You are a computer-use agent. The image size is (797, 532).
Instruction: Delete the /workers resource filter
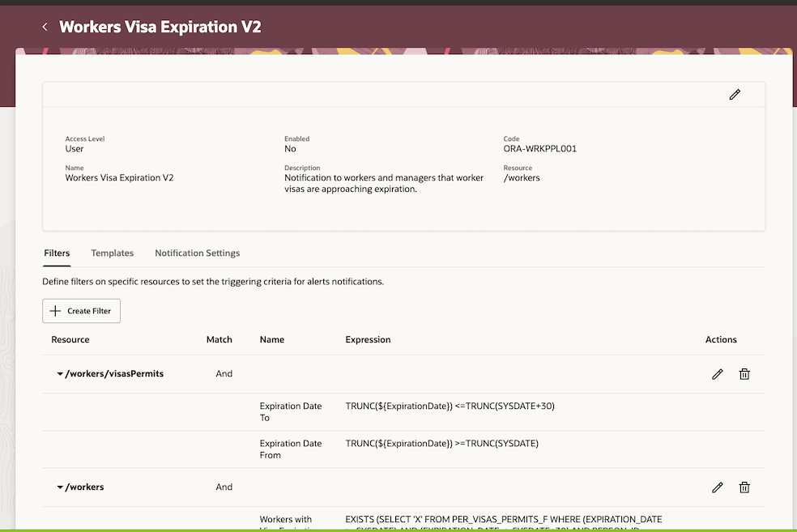(x=744, y=487)
